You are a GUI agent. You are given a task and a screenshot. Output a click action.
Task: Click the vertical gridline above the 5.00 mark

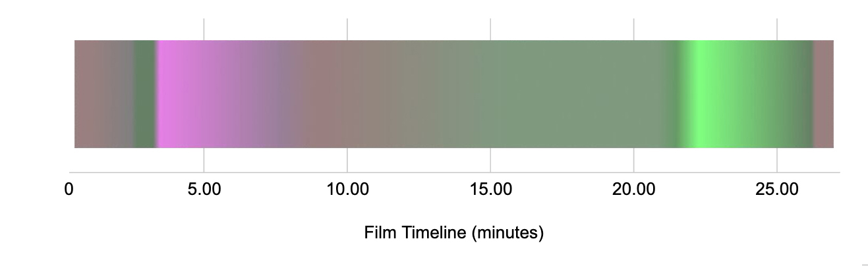pos(204,29)
